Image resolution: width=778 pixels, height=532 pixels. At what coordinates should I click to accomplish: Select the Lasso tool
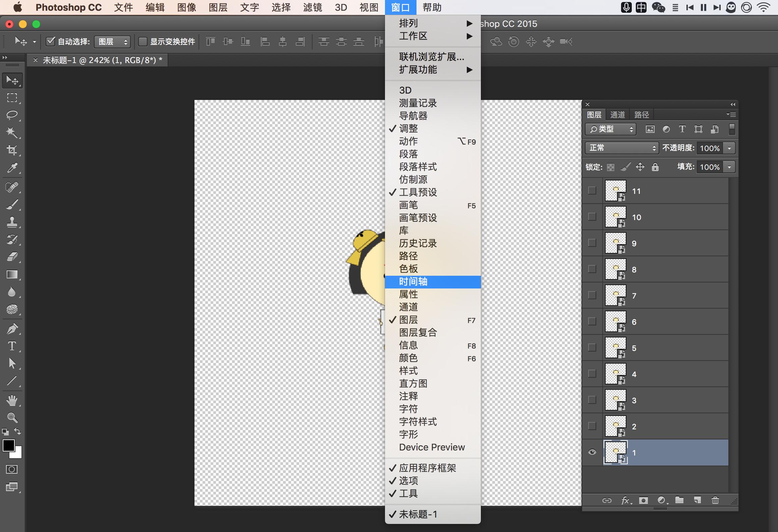coord(12,115)
